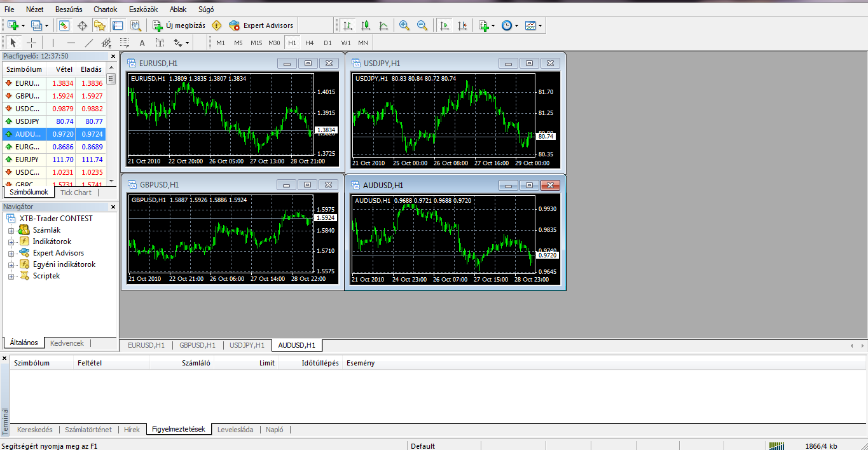868x450 pixels.
Task: Toggle chart auto scroll icon
Action: [x=444, y=25]
